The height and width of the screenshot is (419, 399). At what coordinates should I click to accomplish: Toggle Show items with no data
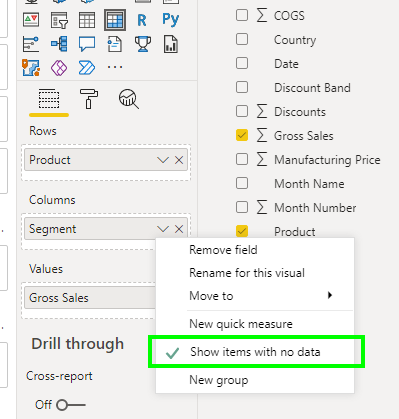click(x=255, y=352)
